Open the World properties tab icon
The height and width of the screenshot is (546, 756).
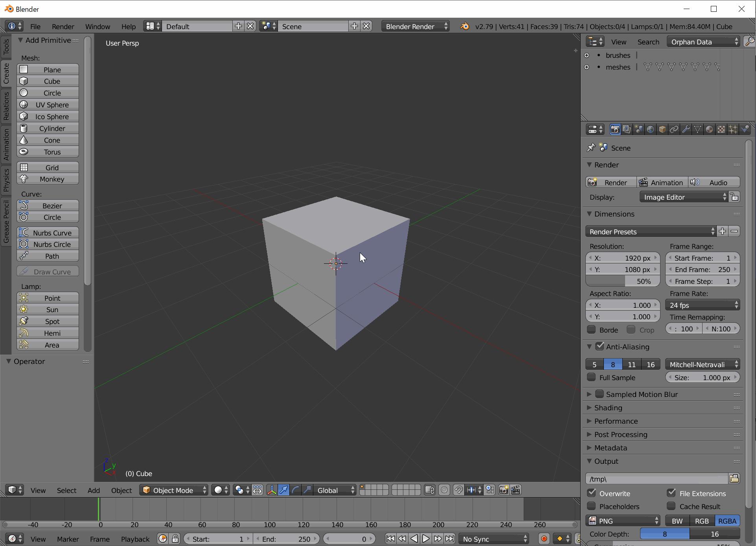point(651,129)
